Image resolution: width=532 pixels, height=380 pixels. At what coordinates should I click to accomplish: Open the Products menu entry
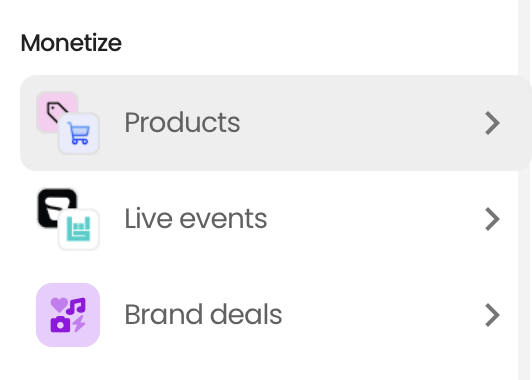[x=182, y=123]
